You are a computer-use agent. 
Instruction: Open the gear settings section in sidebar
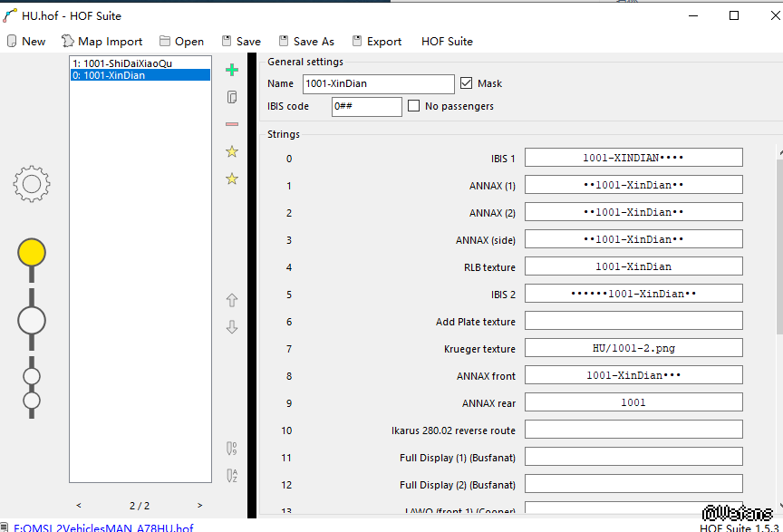point(31,184)
